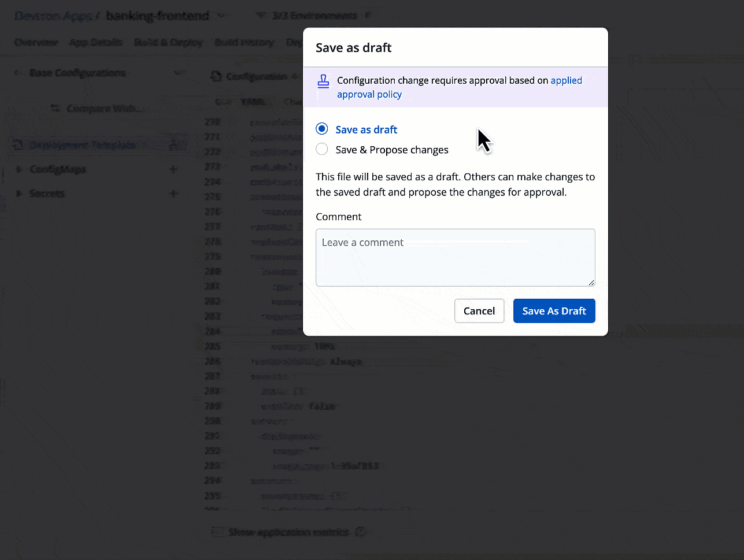Toggle Show application metrics switch
744x560 pixels.
click(x=218, y=532)
